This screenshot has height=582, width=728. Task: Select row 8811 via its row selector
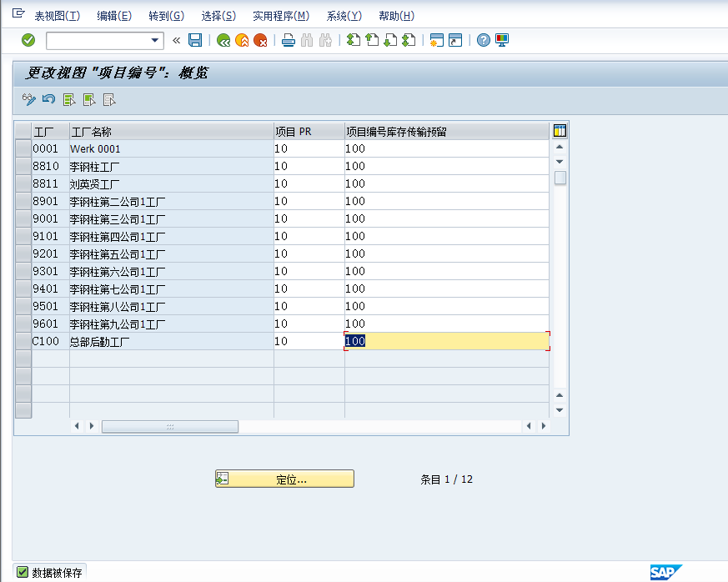[x=23, y=184]
